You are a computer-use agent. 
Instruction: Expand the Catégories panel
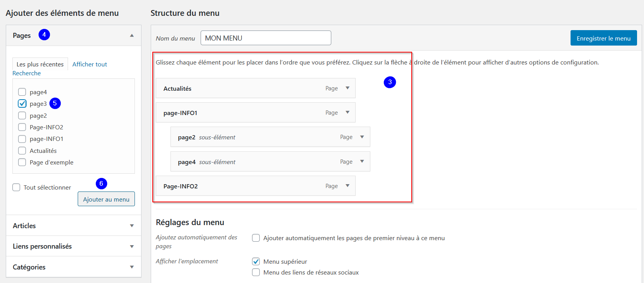point(132,267)
